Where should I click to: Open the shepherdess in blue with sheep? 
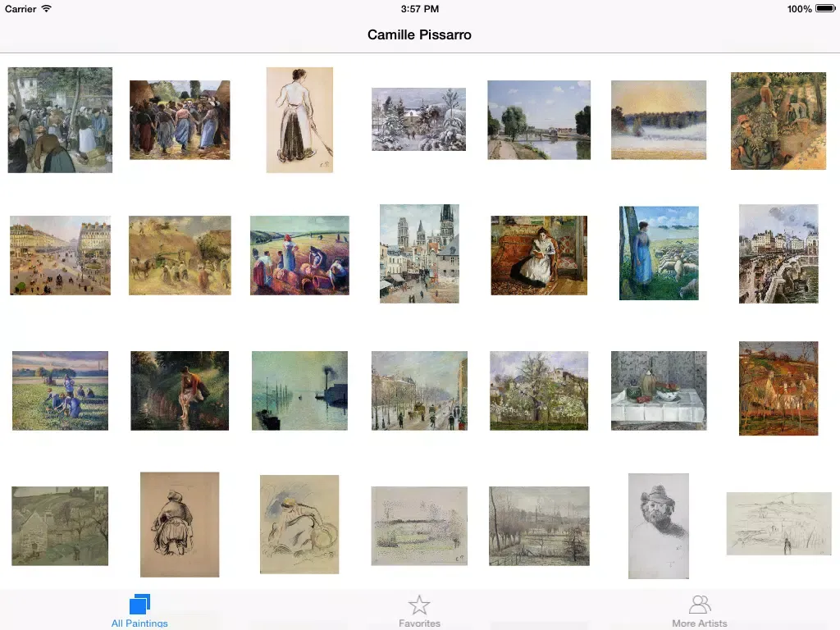click(659, 253)
